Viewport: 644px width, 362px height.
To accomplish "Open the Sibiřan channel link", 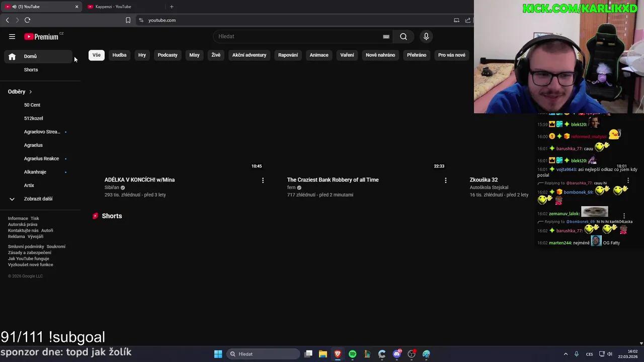I will tap(112, 188).
